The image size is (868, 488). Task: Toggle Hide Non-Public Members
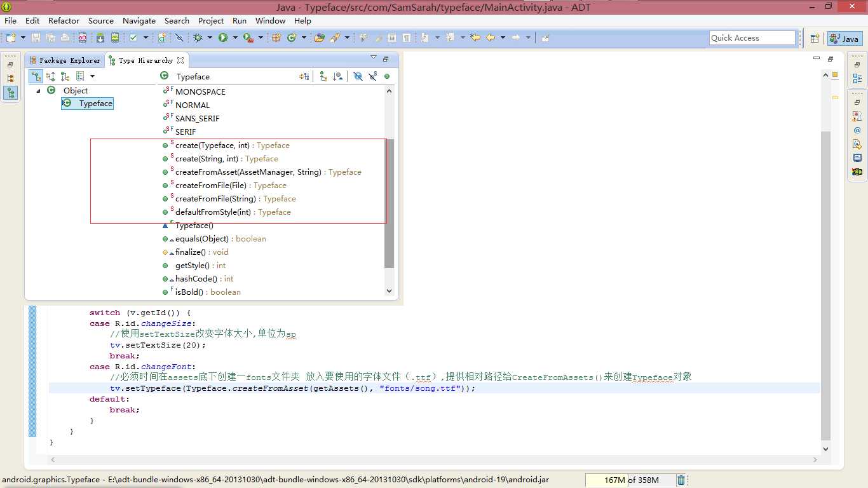coord(387,76)
